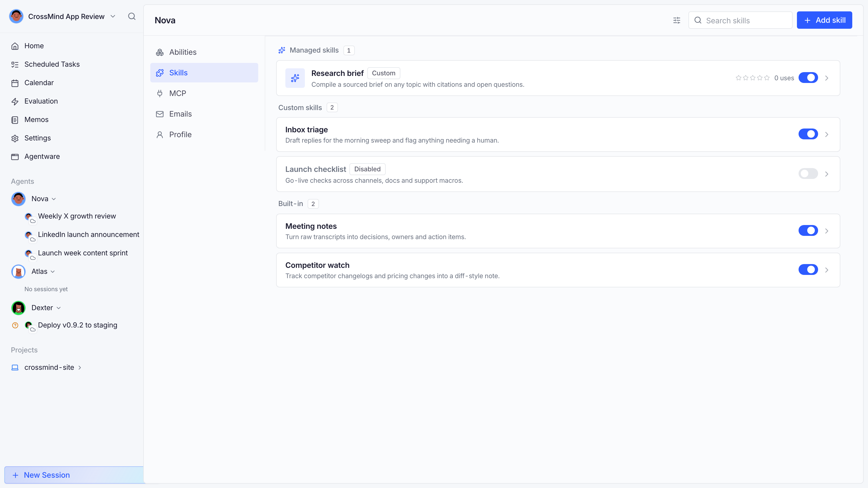Open Settings gear icon
868x488 pixels.
15,139
